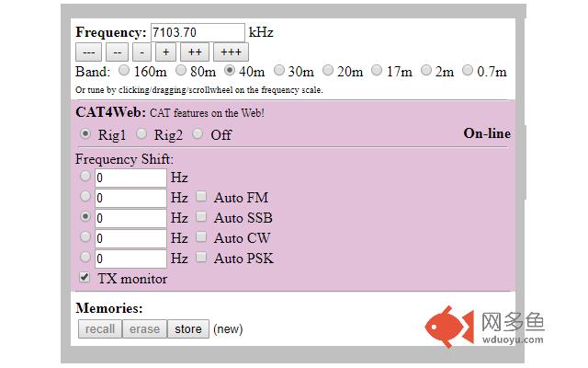Click the double plus '++' tuning button
Image resolution: width=588 pixels, height=368 pixels.
[x=195, y=52]
